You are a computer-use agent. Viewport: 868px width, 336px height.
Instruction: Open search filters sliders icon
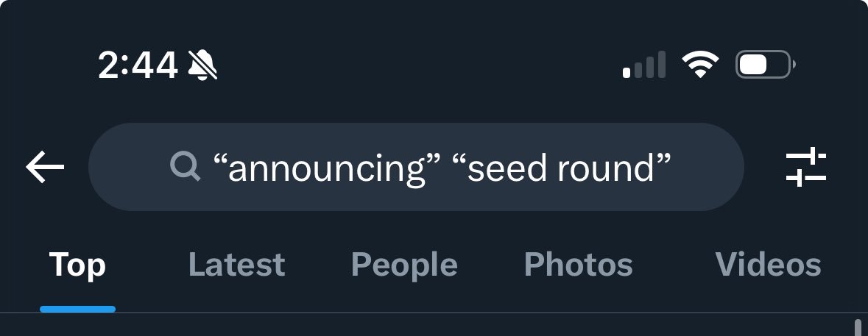click(x=806, y=167)
